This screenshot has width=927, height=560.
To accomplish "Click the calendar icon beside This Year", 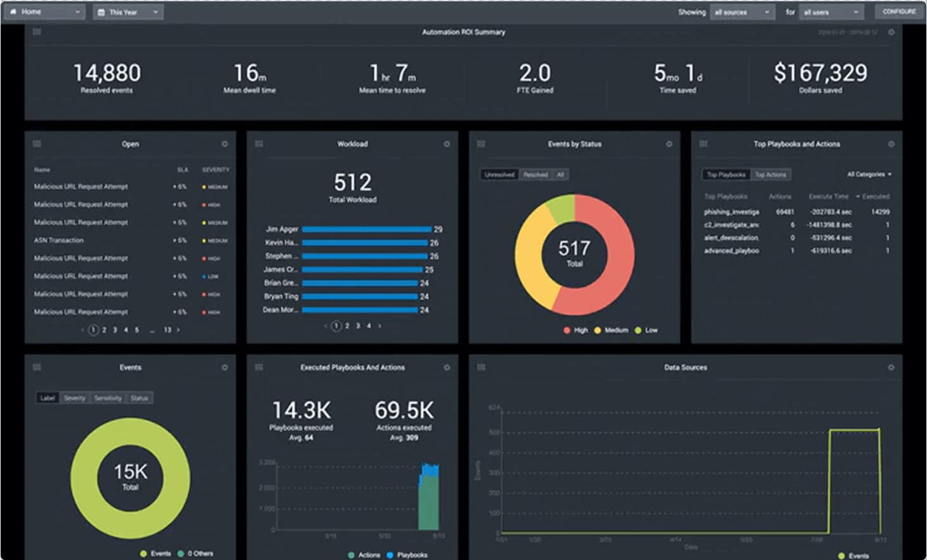I will 101,12.
